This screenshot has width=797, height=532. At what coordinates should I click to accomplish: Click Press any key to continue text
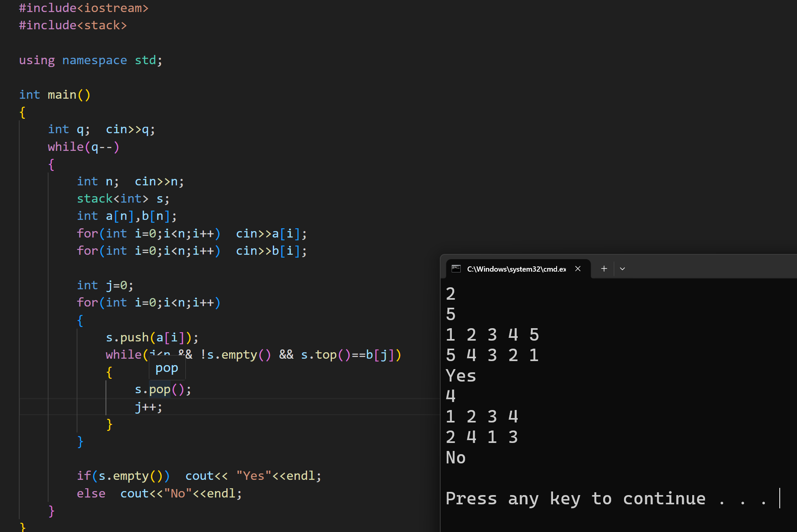coord(575,499)
